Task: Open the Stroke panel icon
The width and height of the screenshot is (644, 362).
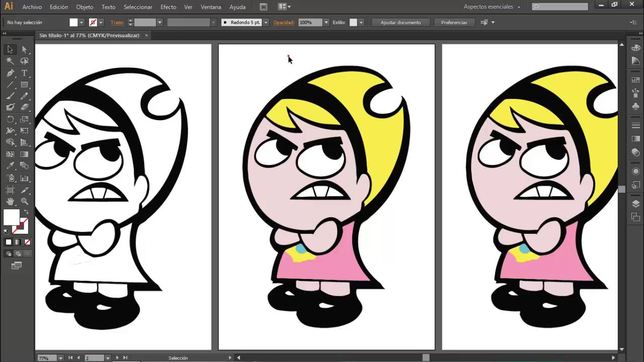Action: pos(636,125)
